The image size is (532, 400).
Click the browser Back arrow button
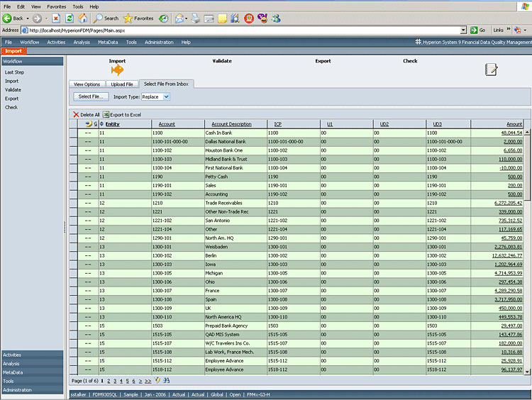[x=7, y=18]
